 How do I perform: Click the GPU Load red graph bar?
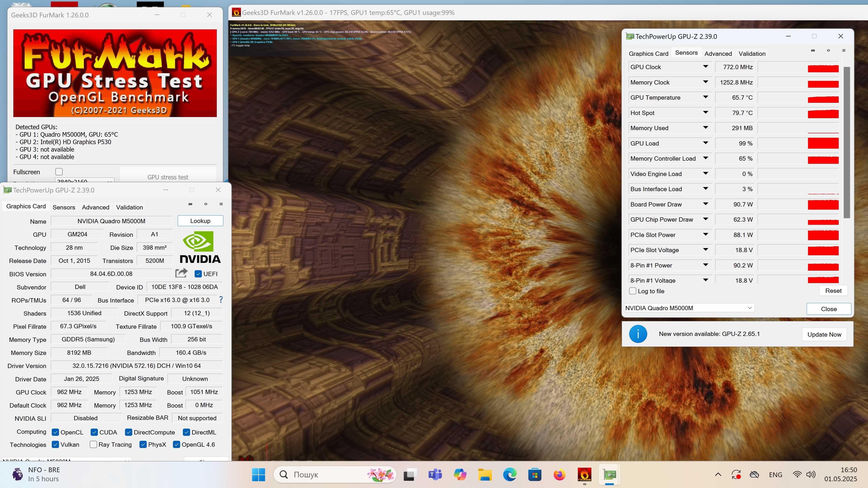tap(823, 143)
